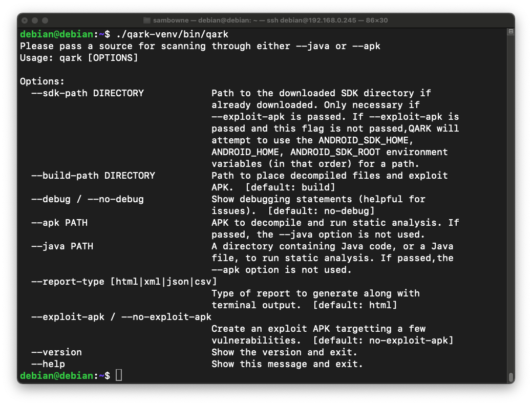Click the scrollbar thumb at the bottom right
Screen dimensions: 532x405
coord(510,377)
